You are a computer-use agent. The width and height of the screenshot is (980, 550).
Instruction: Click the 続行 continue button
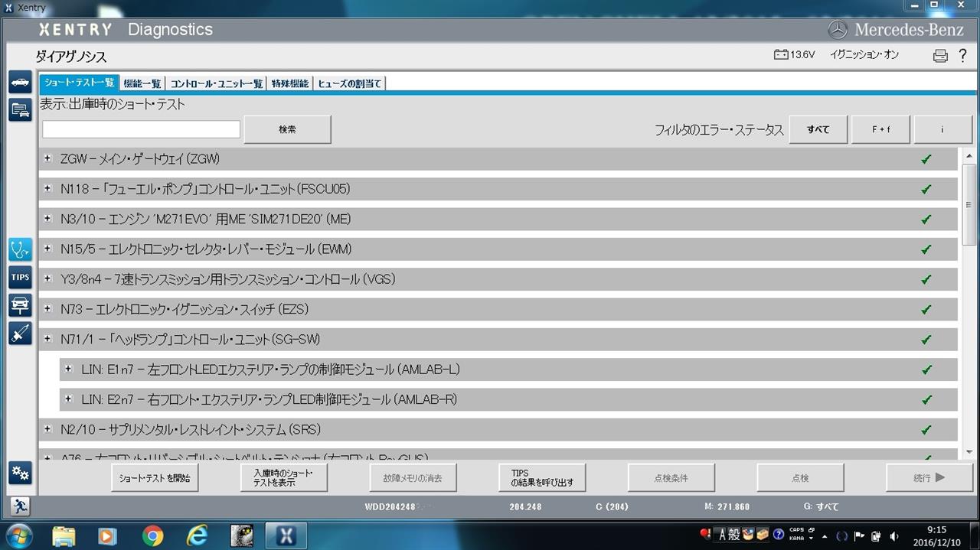tap(929, 478)
